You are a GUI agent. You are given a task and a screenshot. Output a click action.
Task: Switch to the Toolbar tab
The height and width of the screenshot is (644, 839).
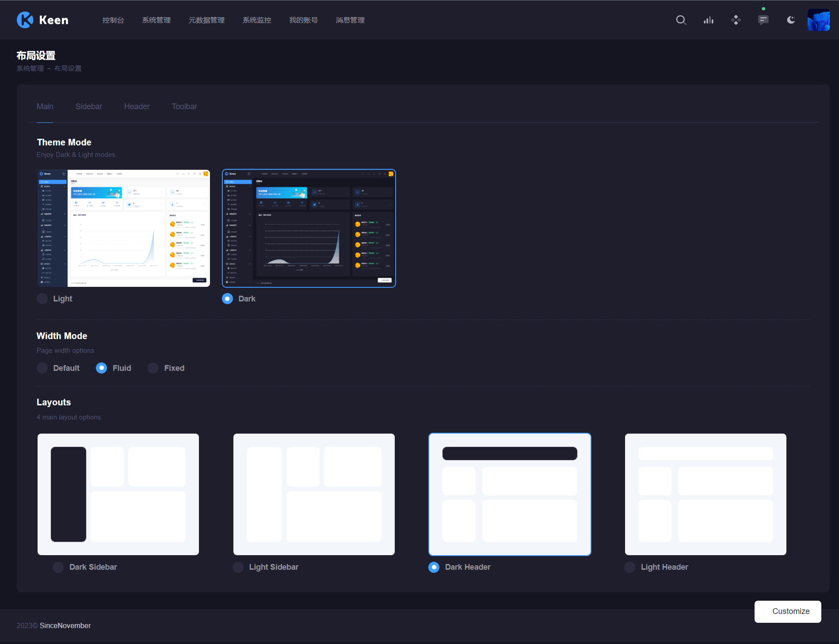click(x=184, y=107)
